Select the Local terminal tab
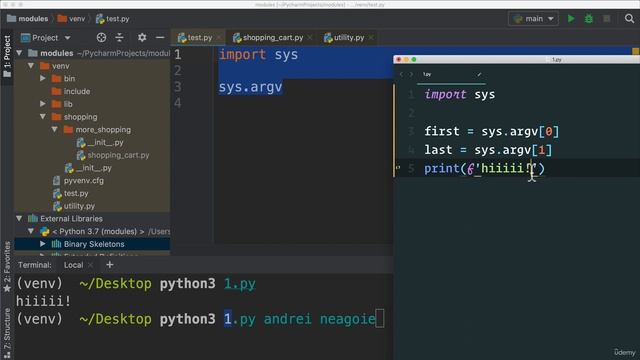640x360 pixels. coord(73,265)
